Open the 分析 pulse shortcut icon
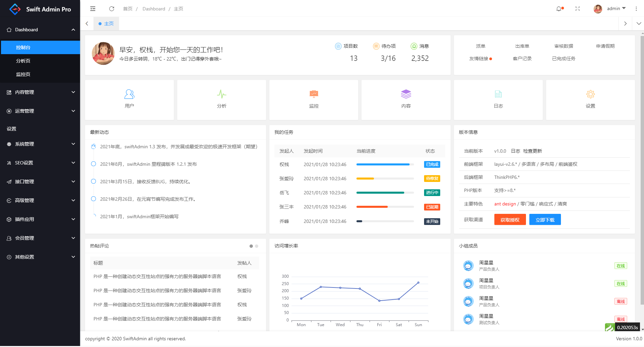 221,94
